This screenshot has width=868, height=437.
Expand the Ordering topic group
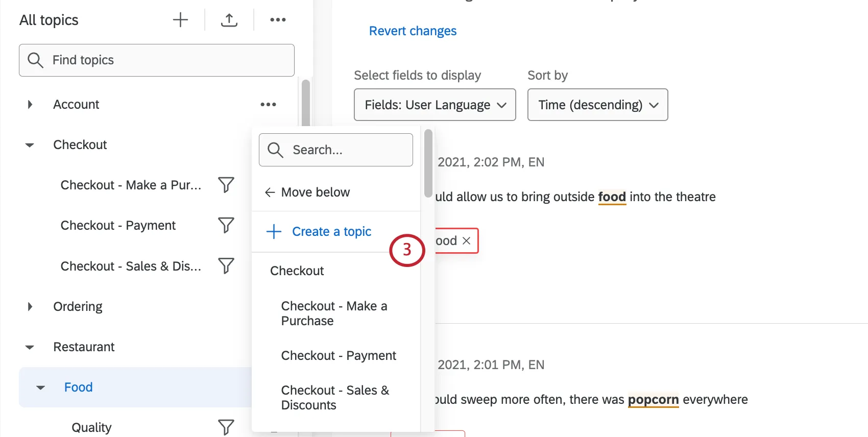point(30,307)
